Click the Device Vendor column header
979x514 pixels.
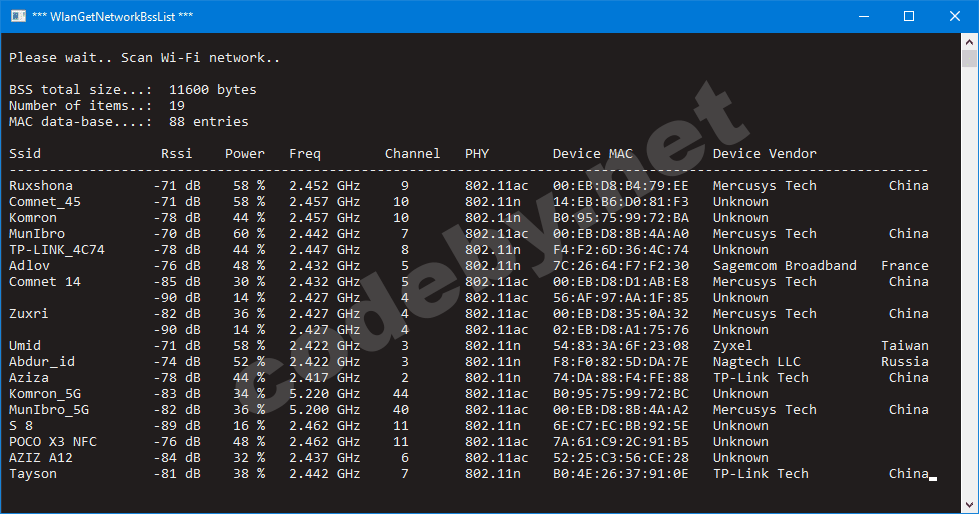(765, 154)
